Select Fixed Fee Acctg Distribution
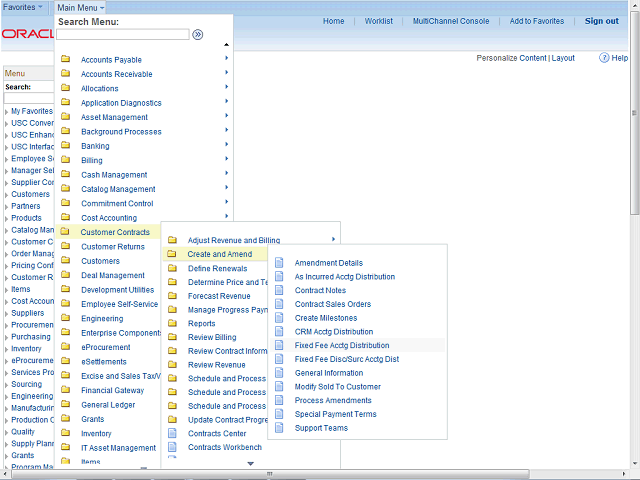 [341, 345]
